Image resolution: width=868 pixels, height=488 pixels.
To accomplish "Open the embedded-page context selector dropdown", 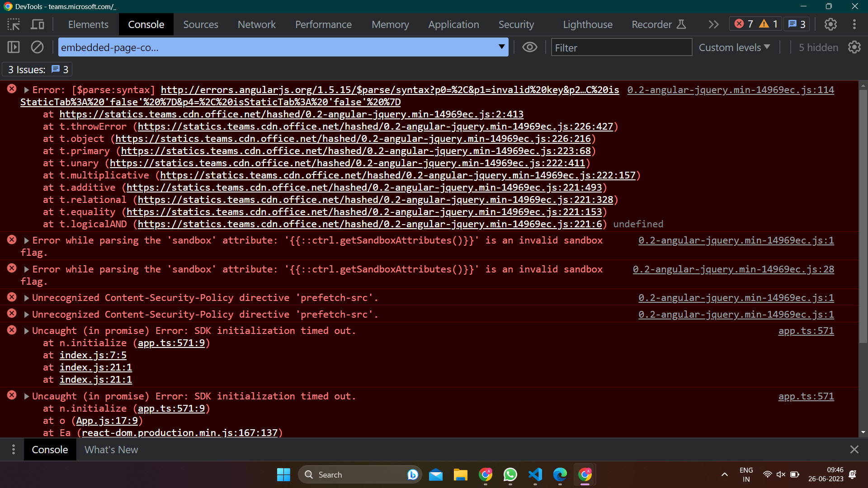I will click(x=283, y=47).
